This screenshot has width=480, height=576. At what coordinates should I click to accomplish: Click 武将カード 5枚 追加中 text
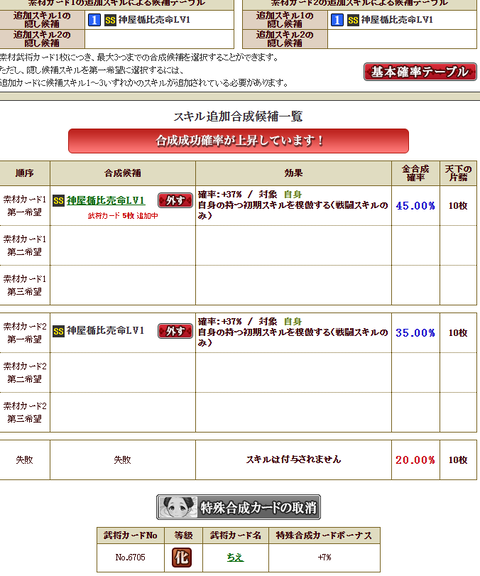[x=123, y=216]
